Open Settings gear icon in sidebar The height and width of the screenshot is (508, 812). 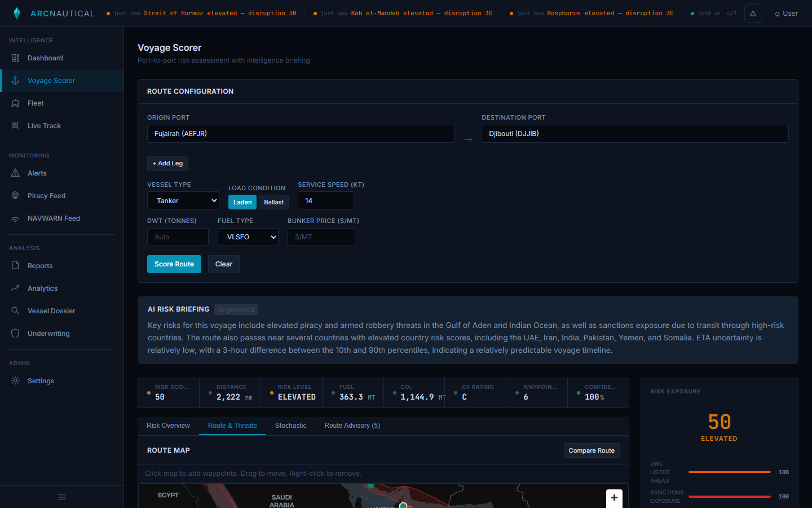click(15, 381)
